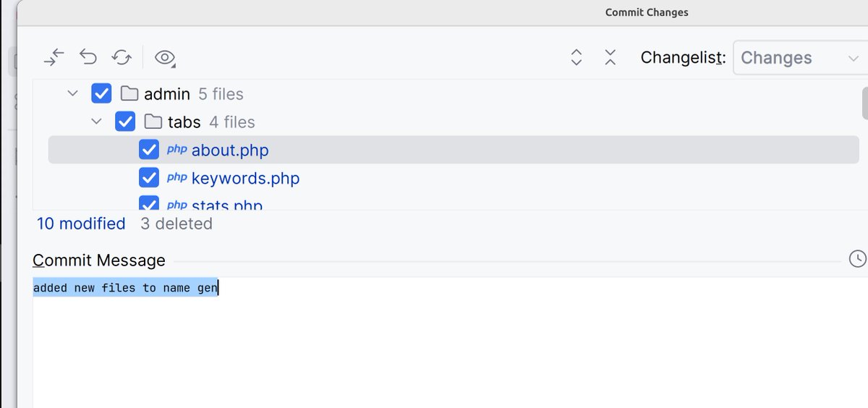Screen dimensions: 868x408
Task: Open the Changelist dropdown
Action: pos(800,58)
